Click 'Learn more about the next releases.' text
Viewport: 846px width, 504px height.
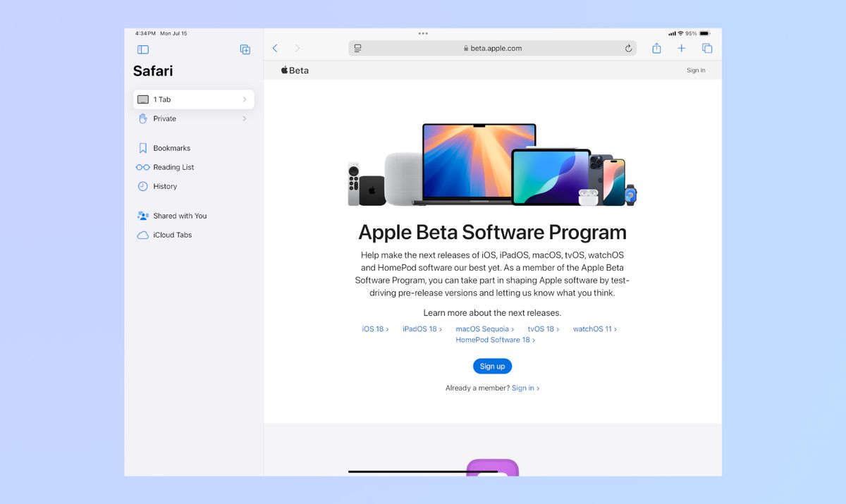[492, 313]
